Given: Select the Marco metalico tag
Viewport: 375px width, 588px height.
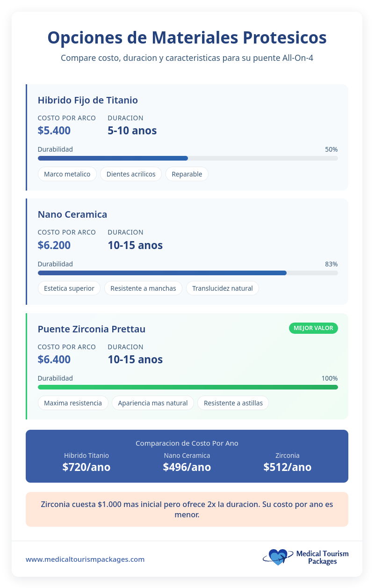Looking at the screenshot, I should [67, 174].
